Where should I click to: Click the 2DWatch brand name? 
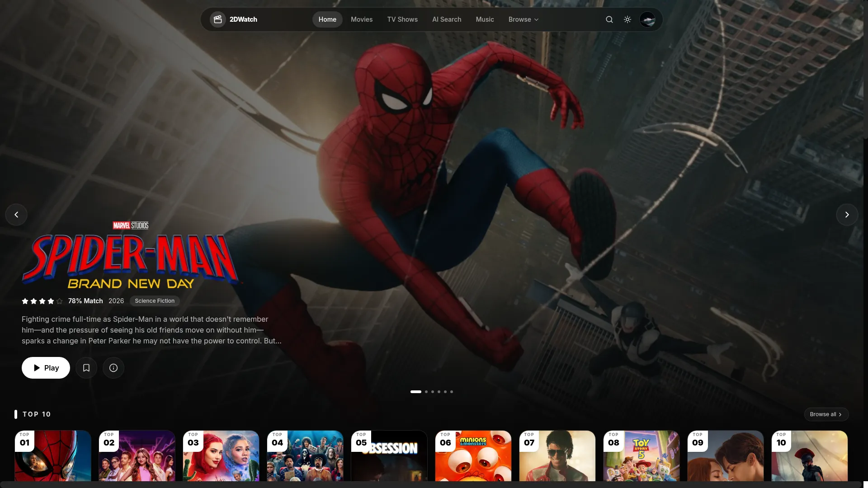click(x=243, y=19)
